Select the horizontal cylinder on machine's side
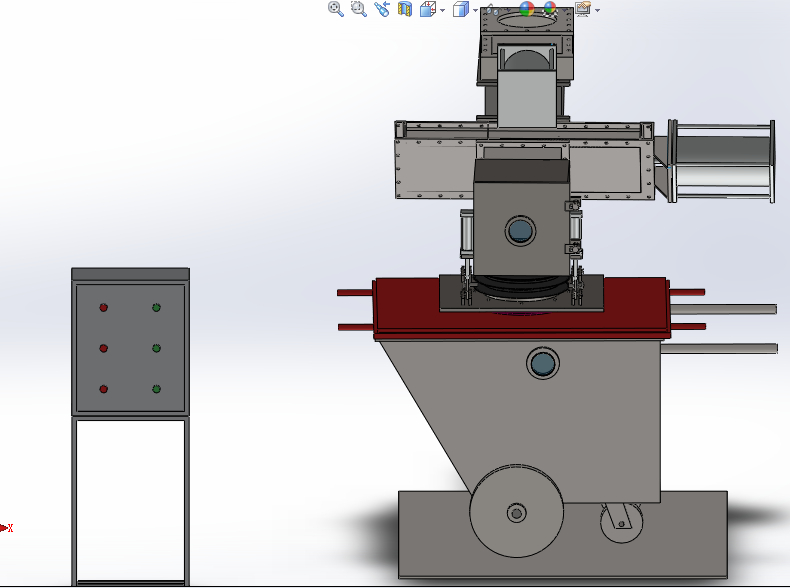Viewport: 790px width, 588px height. pos(721,161)
